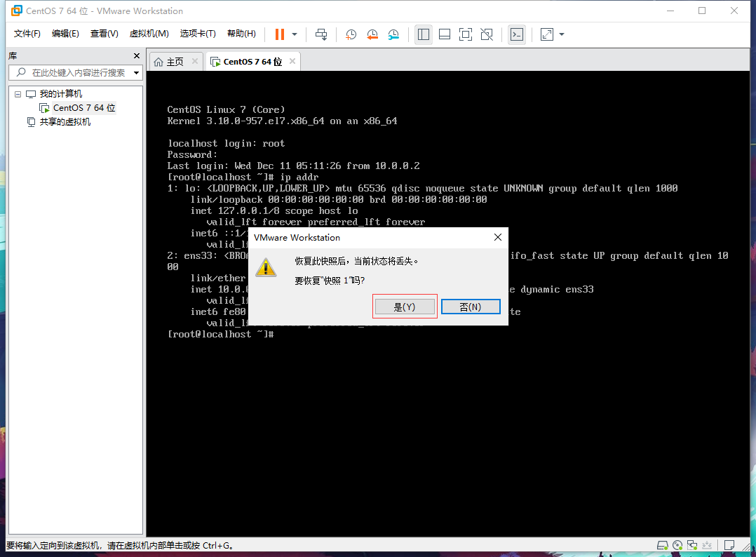The width and height of the screenshot is (756, 557).
Task: Click the stretch guest display icon
Action: [x=547, y=34]
